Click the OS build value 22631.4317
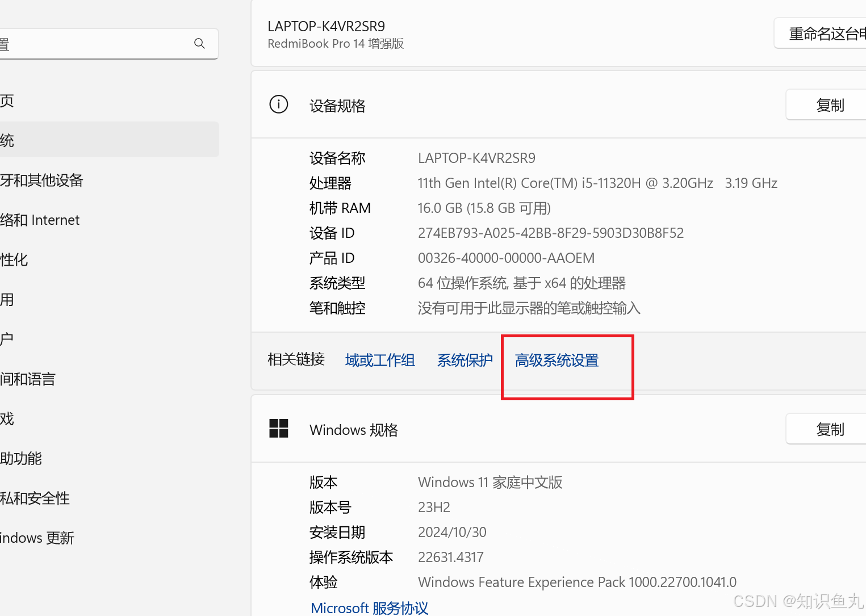The height and width of the screenshot is (616, 866). point(451,557)
